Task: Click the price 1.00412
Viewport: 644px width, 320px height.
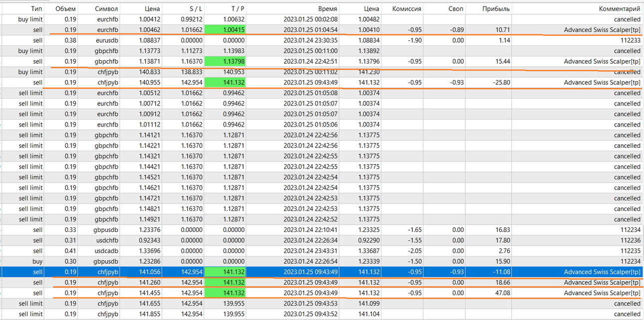Action: [149, 19]
